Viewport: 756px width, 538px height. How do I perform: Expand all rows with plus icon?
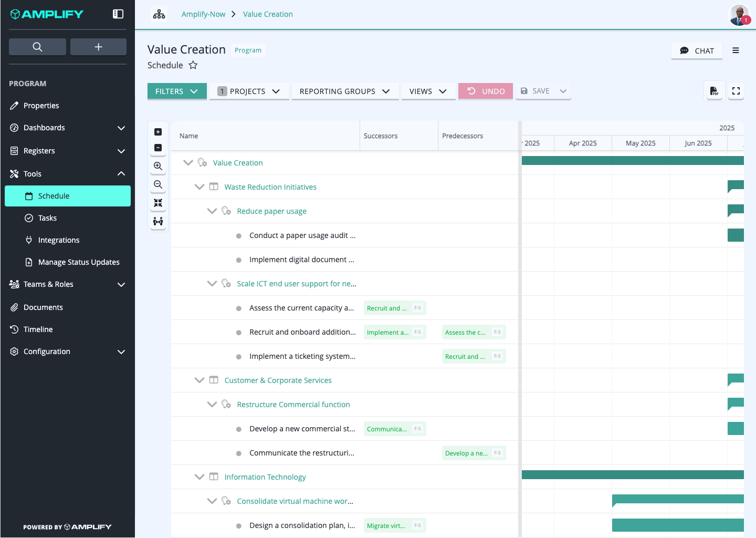pos(158,132)
